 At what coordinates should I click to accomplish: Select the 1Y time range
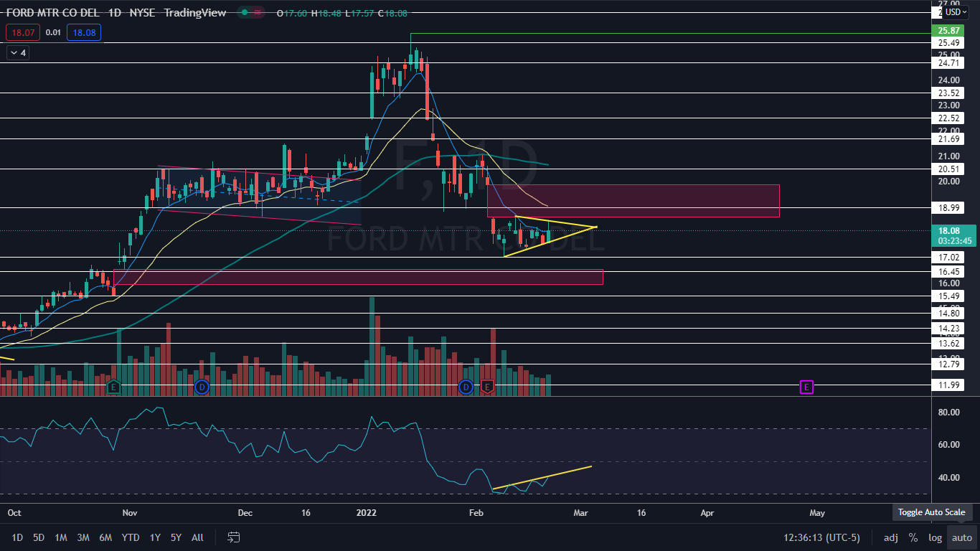(155, 537)
